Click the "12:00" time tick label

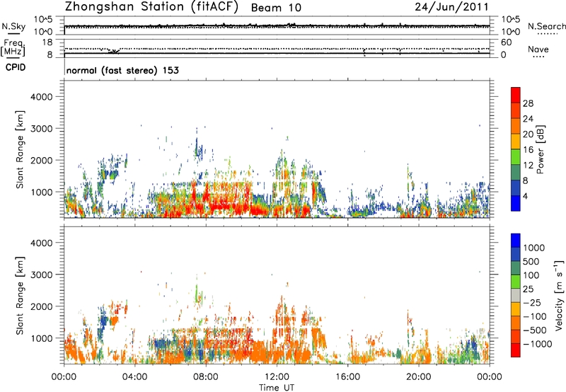(x=277, y=377)
